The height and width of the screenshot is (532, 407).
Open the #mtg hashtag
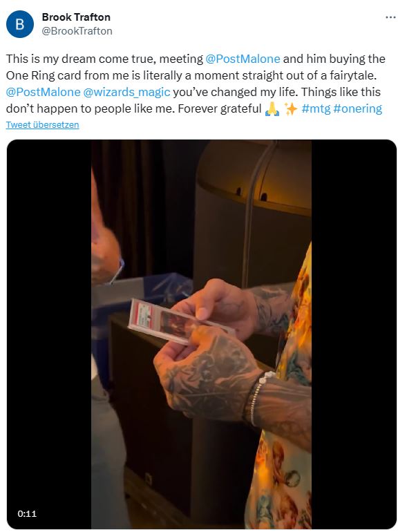click(316, 108)
